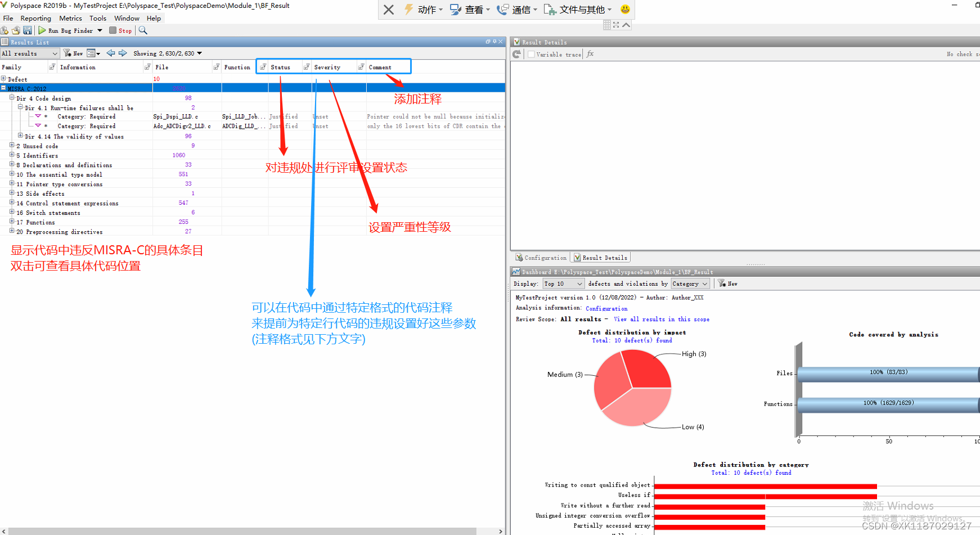Viewport: 980px width, 535px height.
Task: Expand 10 The essential type model node
Action: pyautogui.click(x=12, y=174)
